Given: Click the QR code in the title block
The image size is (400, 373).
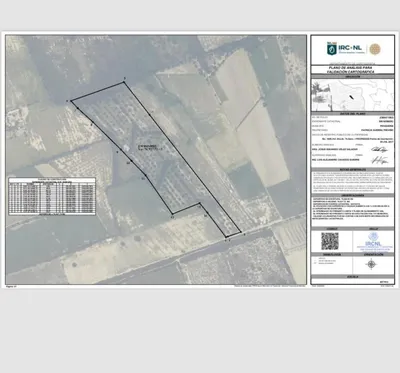Looking at the screenshot, I should tap(330, 241).
